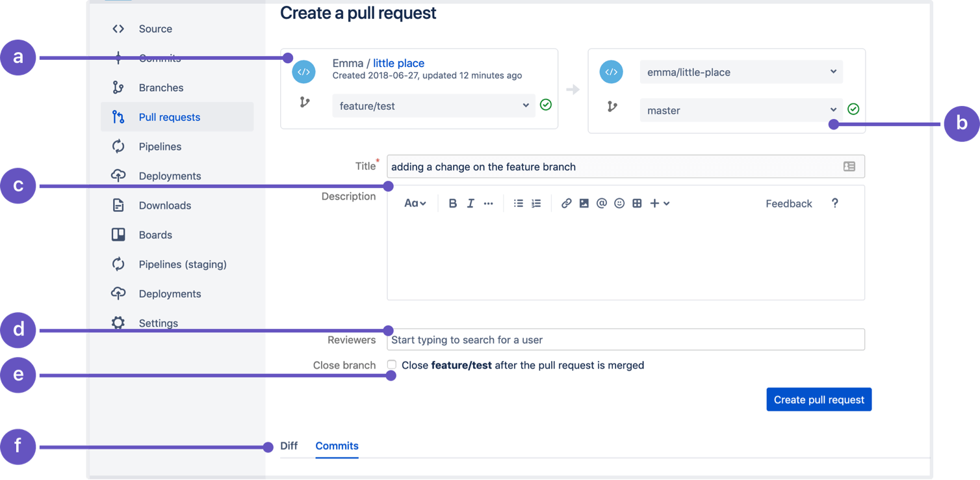Insert an emoji in the description
The image size is (980, 480).
pyautogui.click(x=619, y=203)
